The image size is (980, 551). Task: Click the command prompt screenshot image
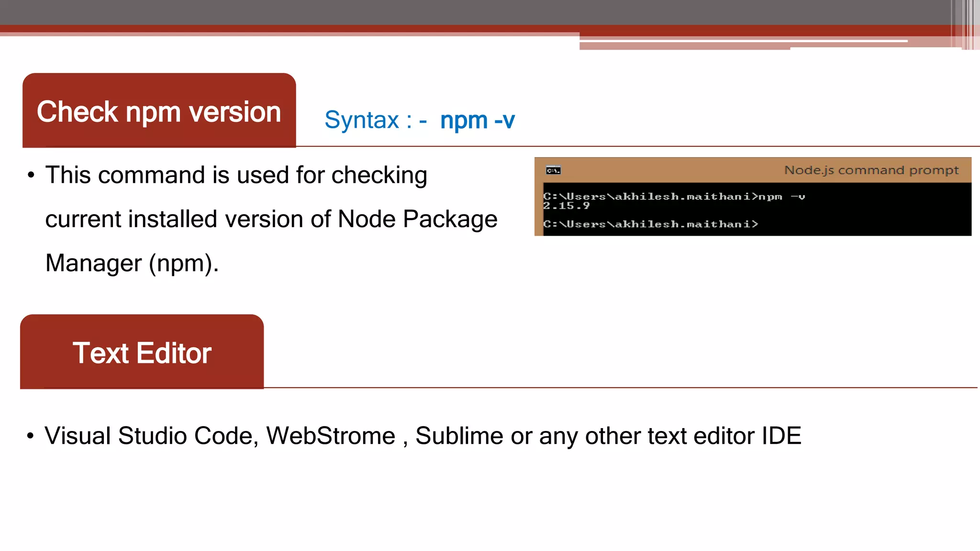click(x=753, y=197)
